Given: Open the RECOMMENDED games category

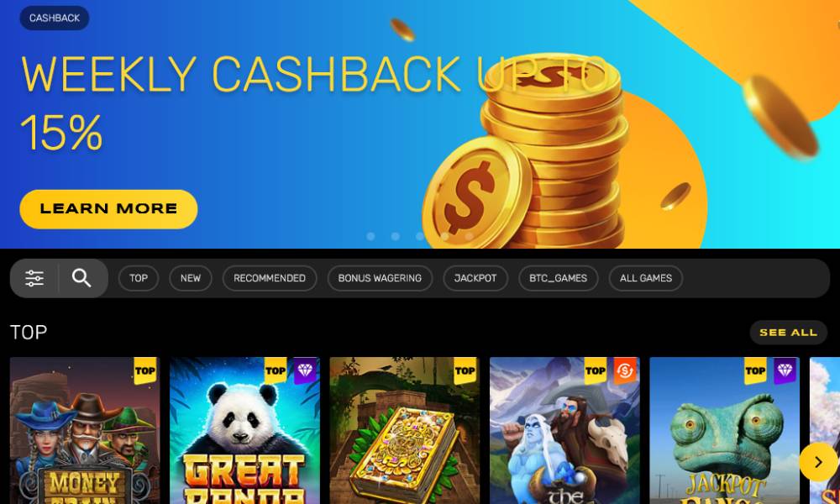Looking at the screenshot, I should pos(270,279).
